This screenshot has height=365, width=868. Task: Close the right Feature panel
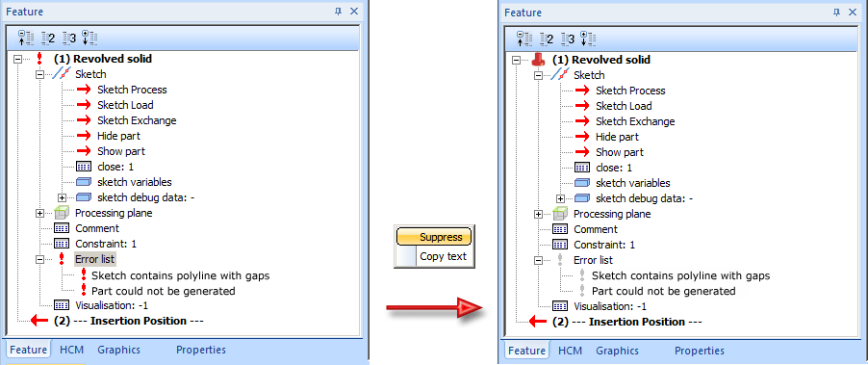(853, 13)
